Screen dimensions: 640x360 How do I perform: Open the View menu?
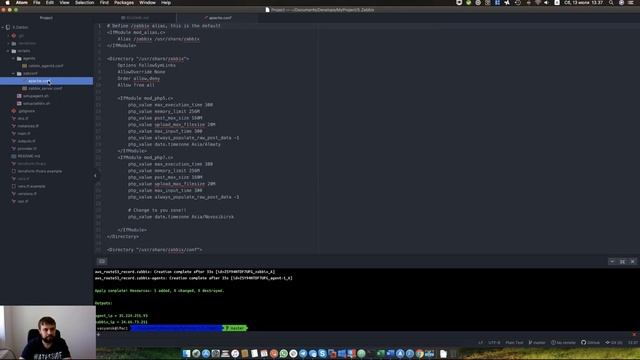(x=64, y=2)
